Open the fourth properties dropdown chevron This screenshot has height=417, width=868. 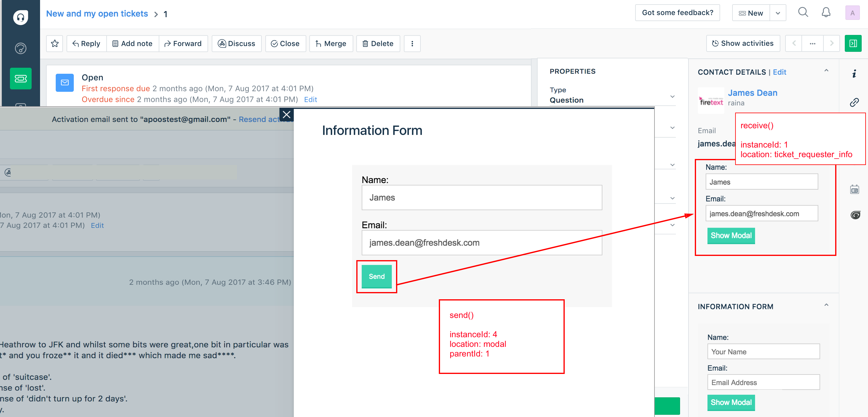[x=673, y=198]
